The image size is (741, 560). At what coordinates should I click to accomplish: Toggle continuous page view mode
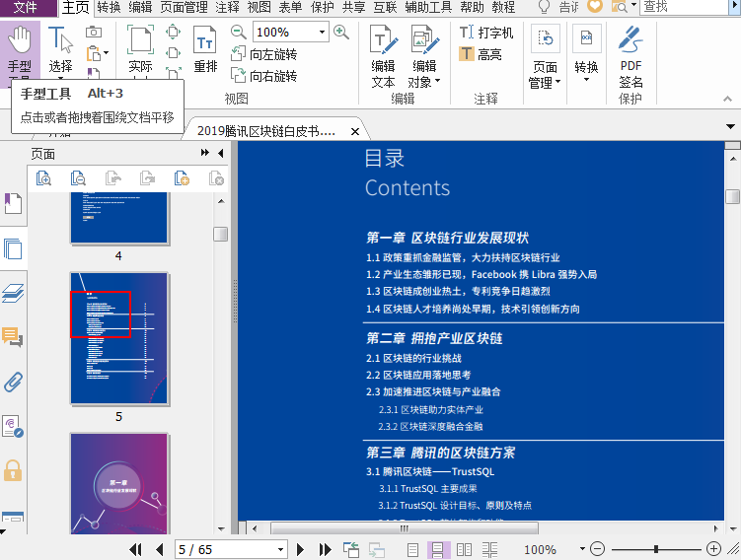click(x=438, y=549)
